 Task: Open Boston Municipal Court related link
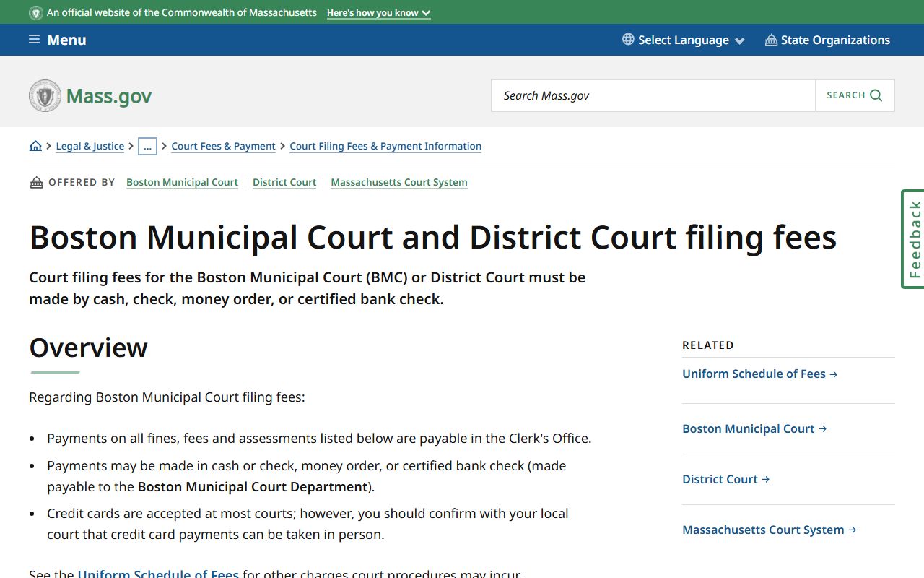click(754, 428)
